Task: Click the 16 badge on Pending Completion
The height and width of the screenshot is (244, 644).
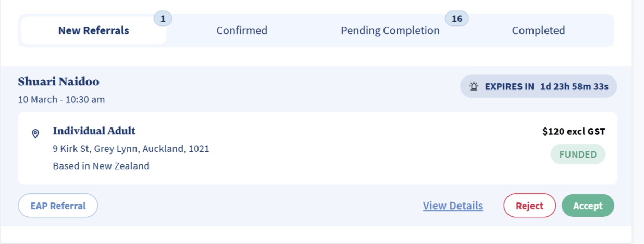Action: 456,19
